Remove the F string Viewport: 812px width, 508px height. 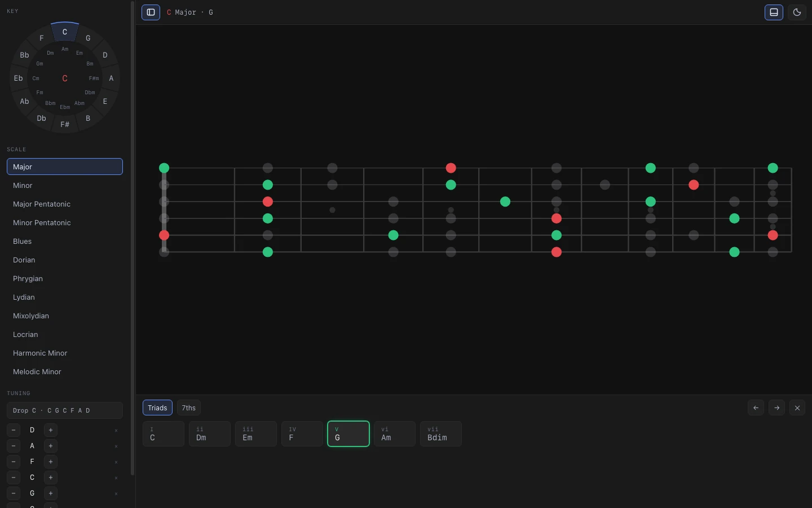click(116, 462)
